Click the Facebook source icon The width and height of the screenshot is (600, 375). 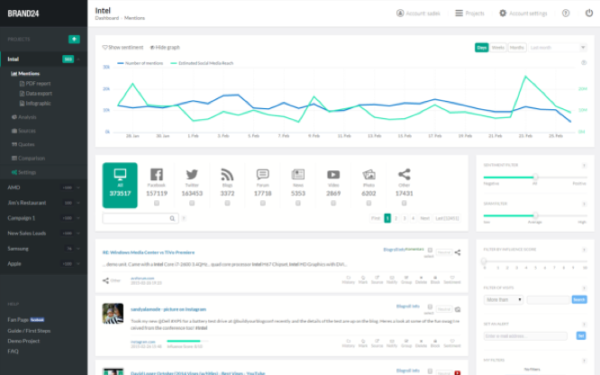(x=157, y=174)
